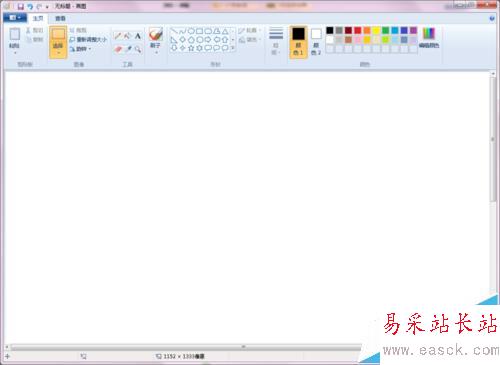
Task: Choose the five-point star shape
Action: point(191,48)
